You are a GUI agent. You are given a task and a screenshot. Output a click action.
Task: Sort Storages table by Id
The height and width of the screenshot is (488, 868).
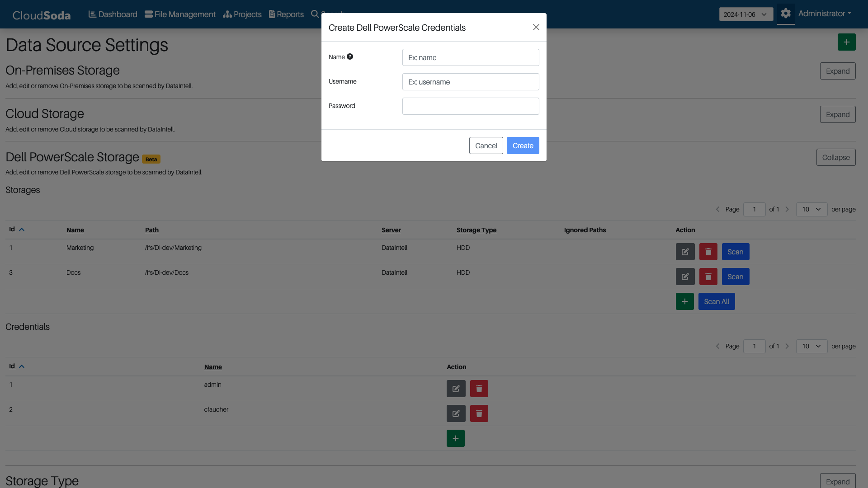click(x=16, y=230)
